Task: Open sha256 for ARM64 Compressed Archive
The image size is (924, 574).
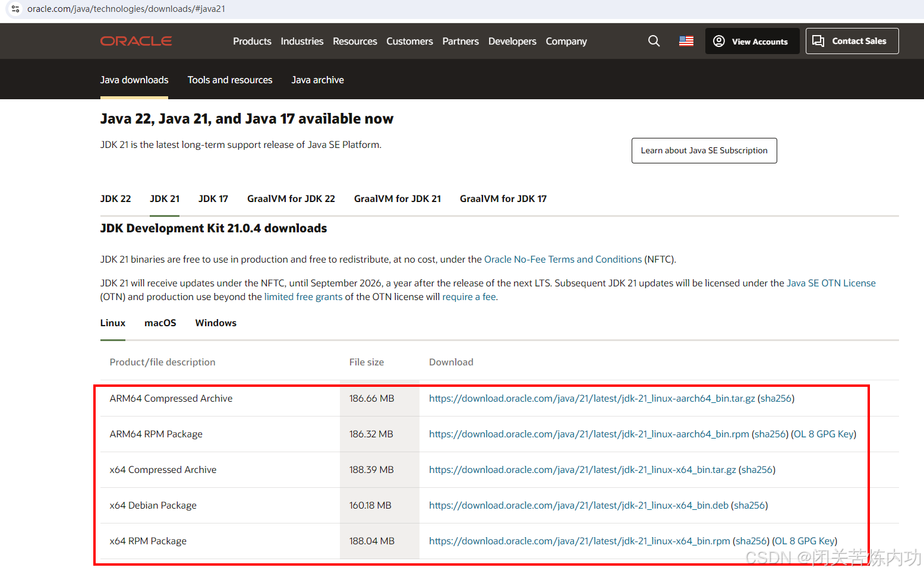Action: [776, 398]
